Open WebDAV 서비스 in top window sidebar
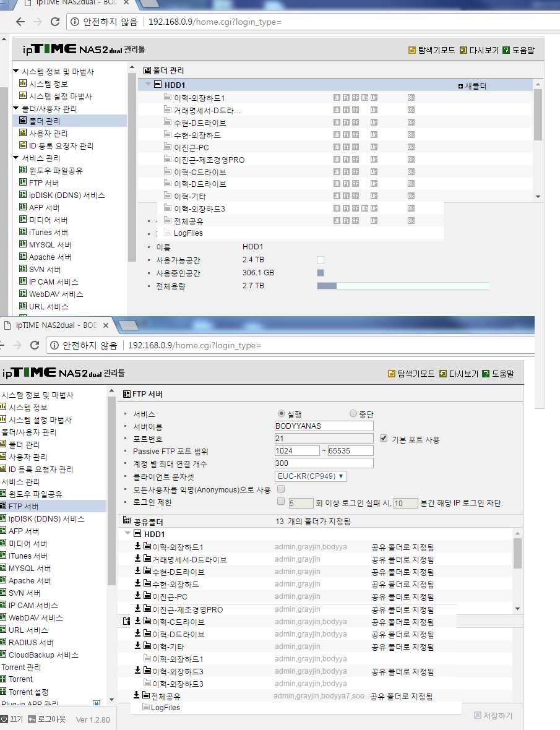This screenshot has height=730, width=560. point(56,294)
